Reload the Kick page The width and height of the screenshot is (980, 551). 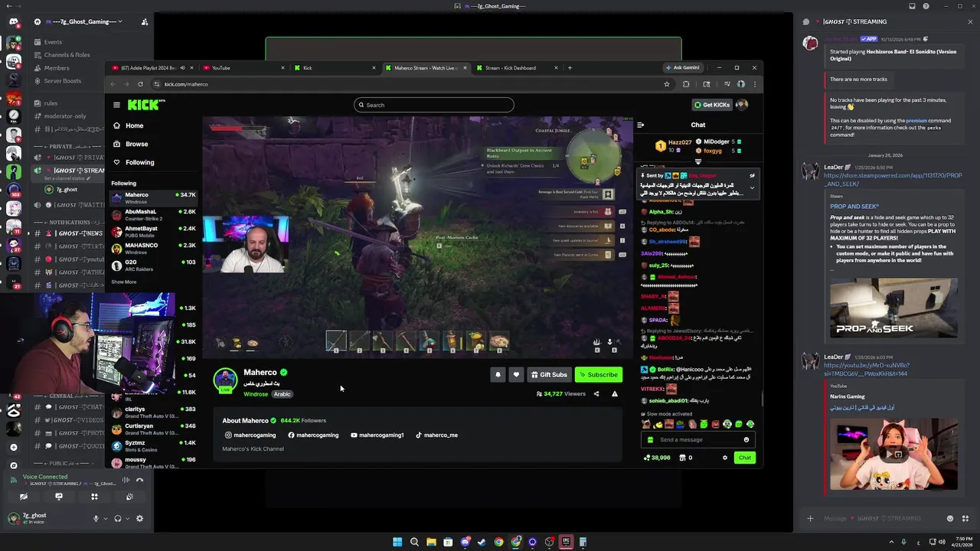tap(140, 84)
